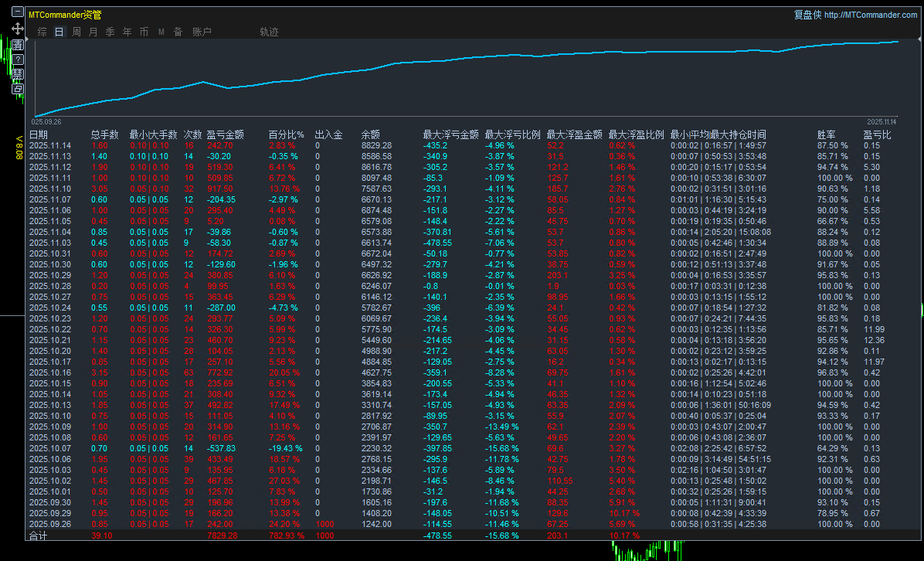
Task: Click the 出入金 column header
Action: click(x=329, y=135)
